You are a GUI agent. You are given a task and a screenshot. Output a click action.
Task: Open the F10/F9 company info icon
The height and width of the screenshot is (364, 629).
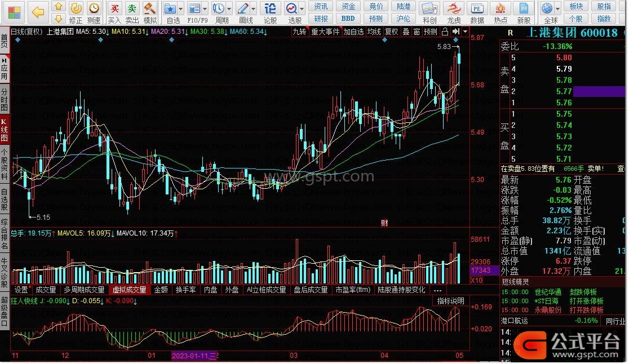pyautogui.click(x=194, y=12)
